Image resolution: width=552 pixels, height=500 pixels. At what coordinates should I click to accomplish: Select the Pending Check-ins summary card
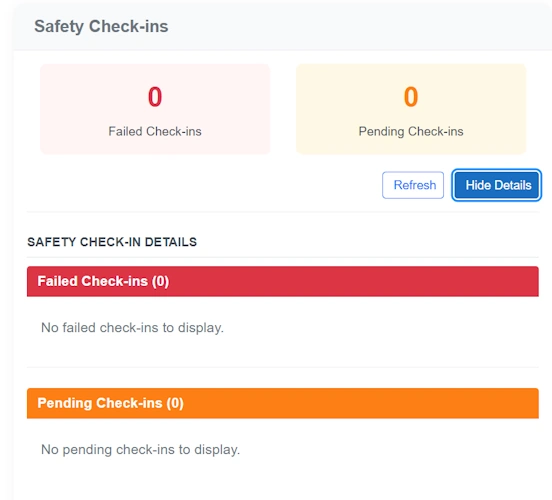411,109
